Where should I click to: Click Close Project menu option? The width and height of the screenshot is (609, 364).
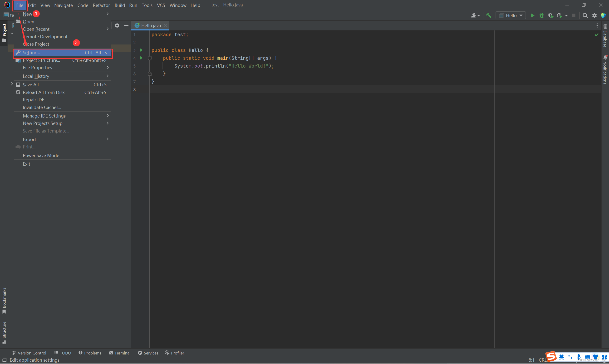pos(36,44)
